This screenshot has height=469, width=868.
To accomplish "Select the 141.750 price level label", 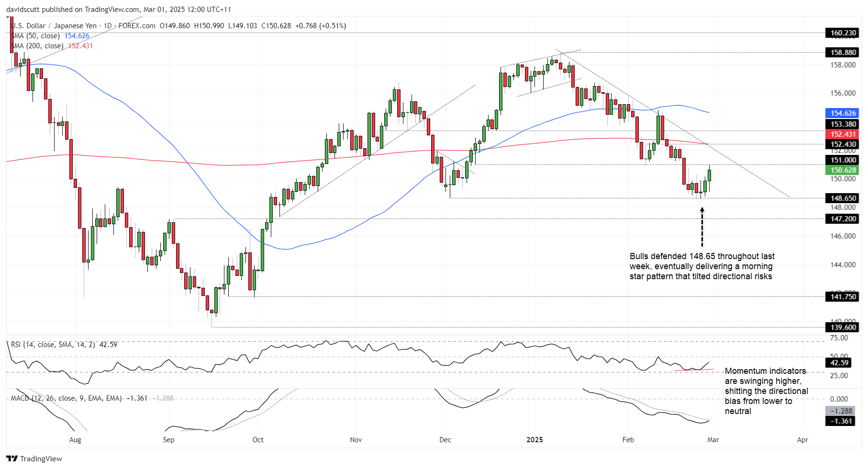I will (842, 297).
